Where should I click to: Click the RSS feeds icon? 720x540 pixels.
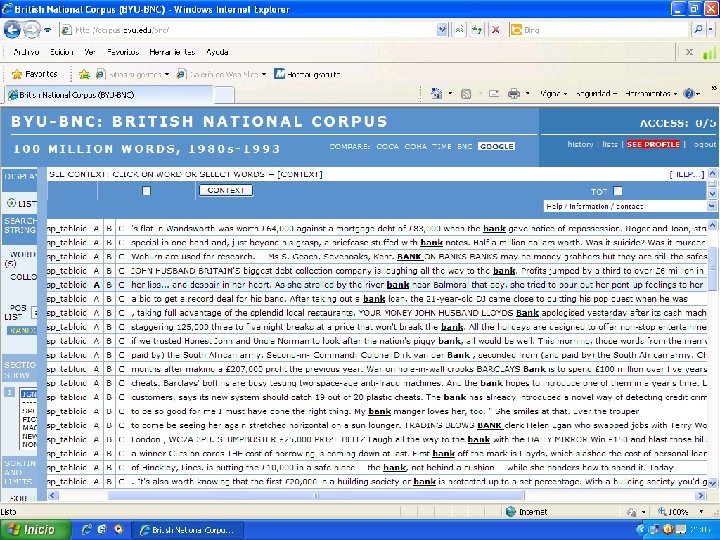pos(466,94)
